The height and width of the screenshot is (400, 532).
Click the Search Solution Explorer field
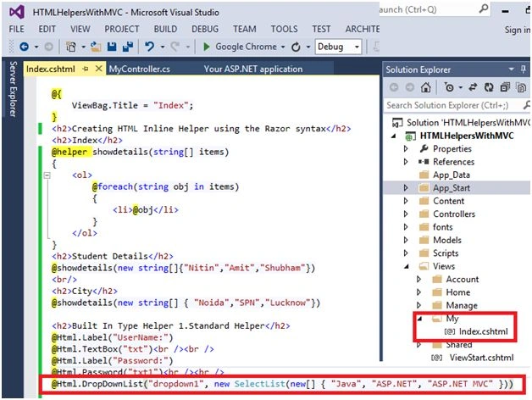[x=454, y=105]
